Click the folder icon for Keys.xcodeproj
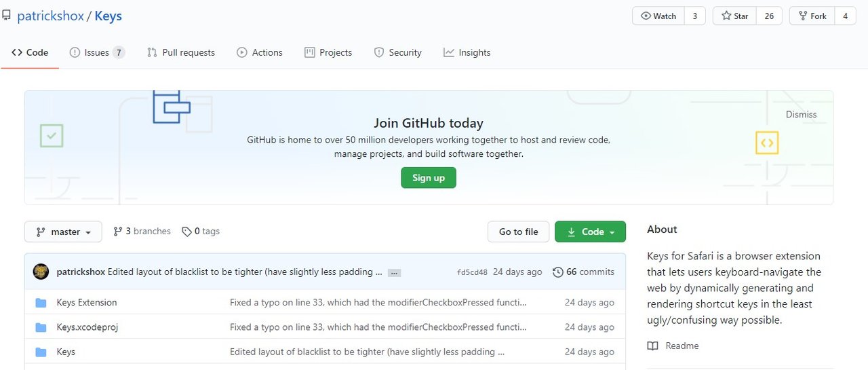This screenshot has width=868, height=370. [41, 327]
